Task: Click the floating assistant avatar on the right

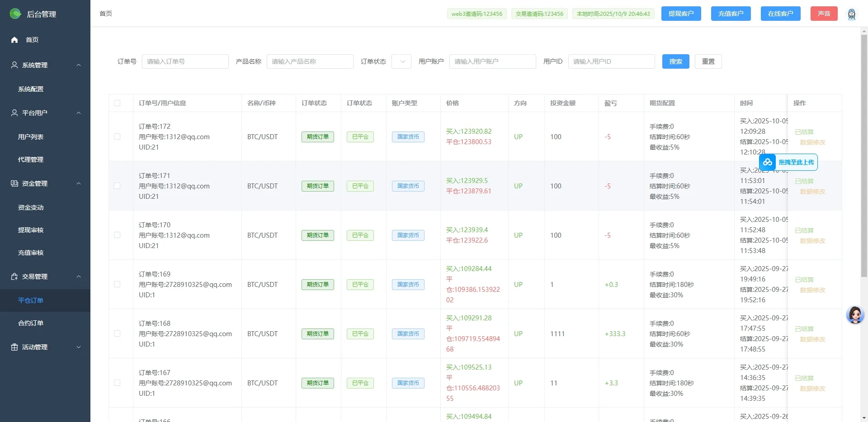Action: coord(855,315)
